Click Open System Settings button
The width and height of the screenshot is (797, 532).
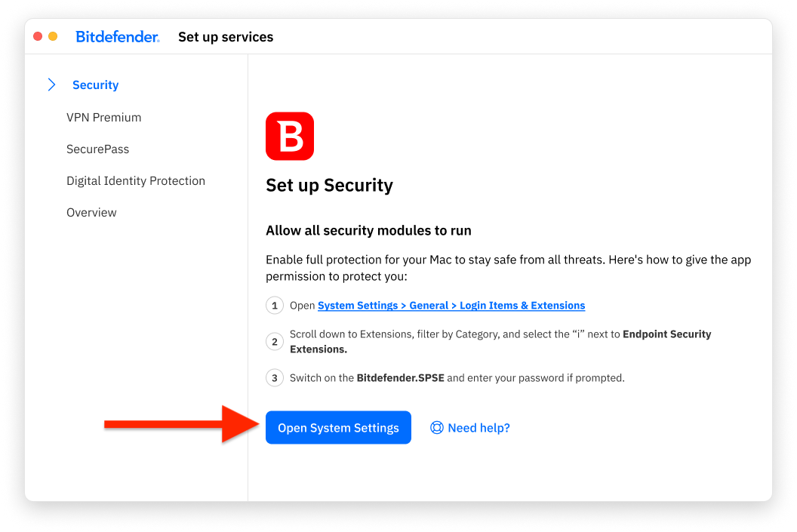(x=337, y=427)
